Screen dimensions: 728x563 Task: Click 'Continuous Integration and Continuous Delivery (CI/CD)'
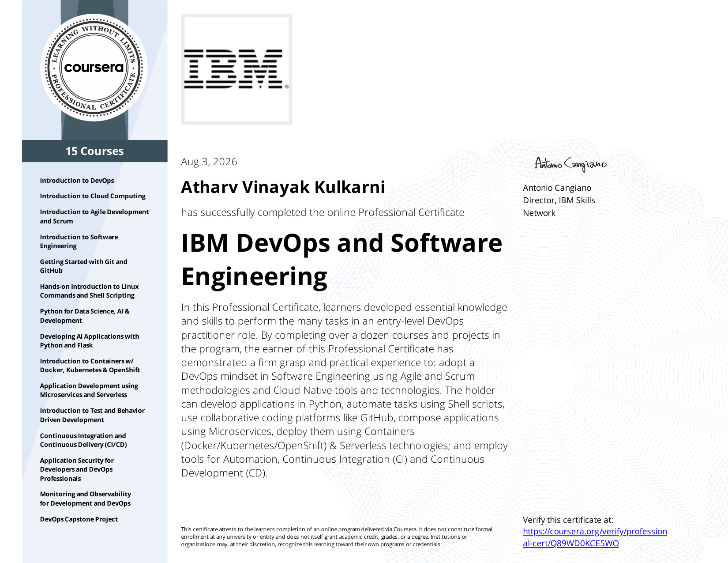click(83, 440)
